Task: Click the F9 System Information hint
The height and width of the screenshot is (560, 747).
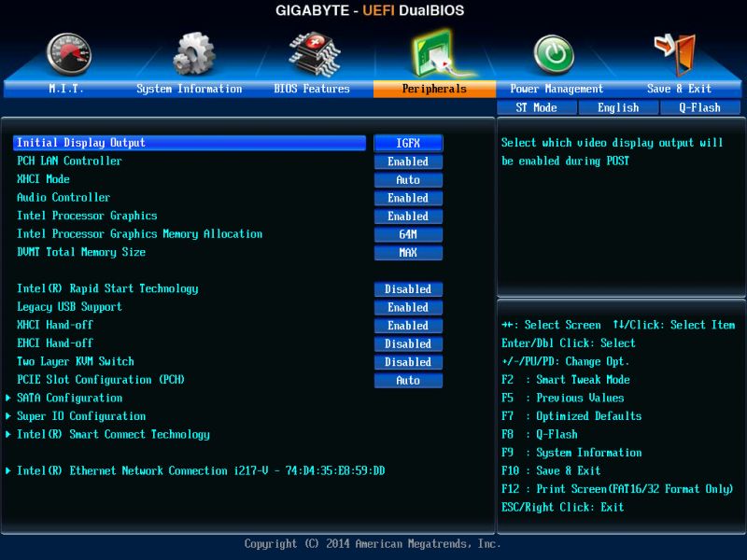Action: [571, 453]
